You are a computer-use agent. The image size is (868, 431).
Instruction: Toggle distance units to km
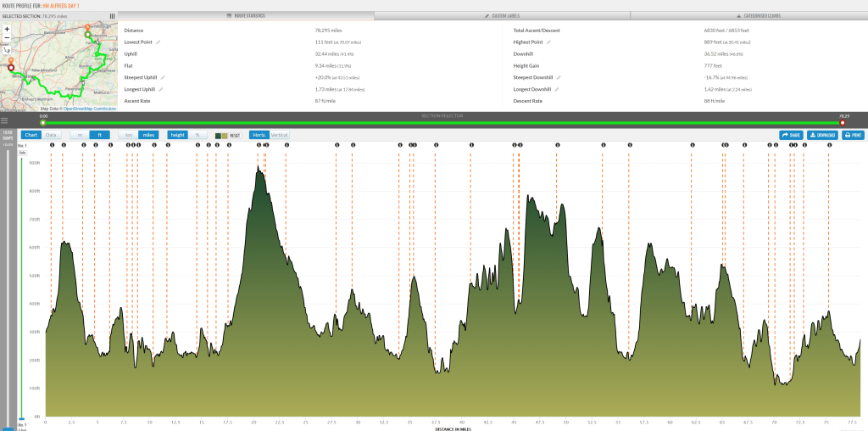point(129,135)
